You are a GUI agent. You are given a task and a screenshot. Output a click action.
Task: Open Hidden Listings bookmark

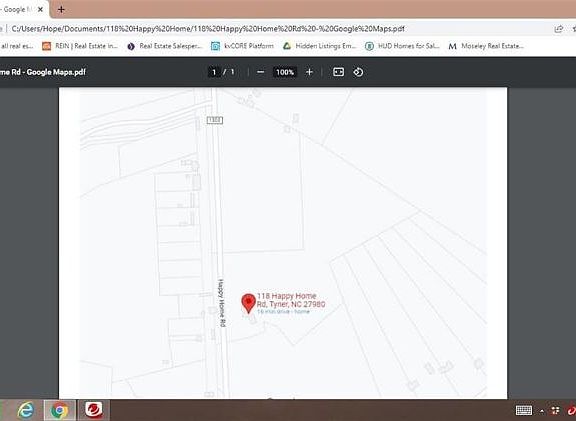click(320, 46)
